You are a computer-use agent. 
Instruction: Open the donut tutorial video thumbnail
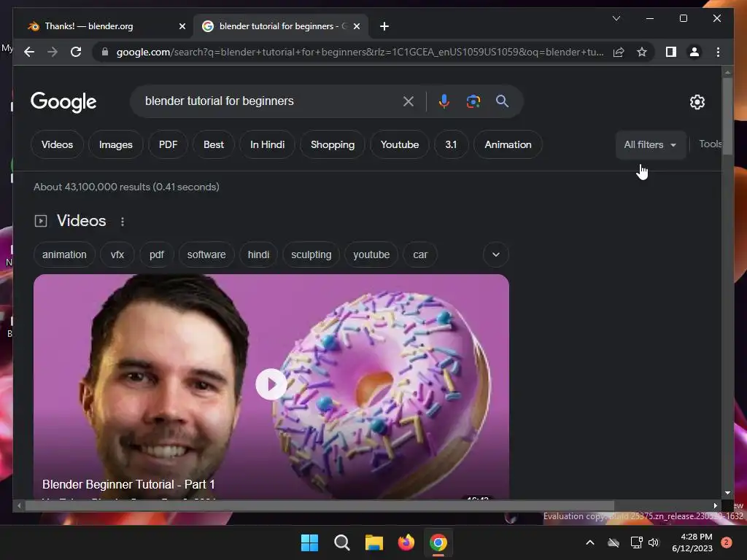pos(271,386)
